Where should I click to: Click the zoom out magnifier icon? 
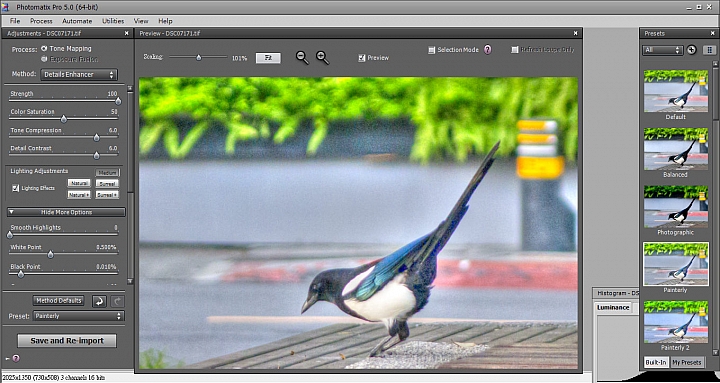[x=302, y=57]
